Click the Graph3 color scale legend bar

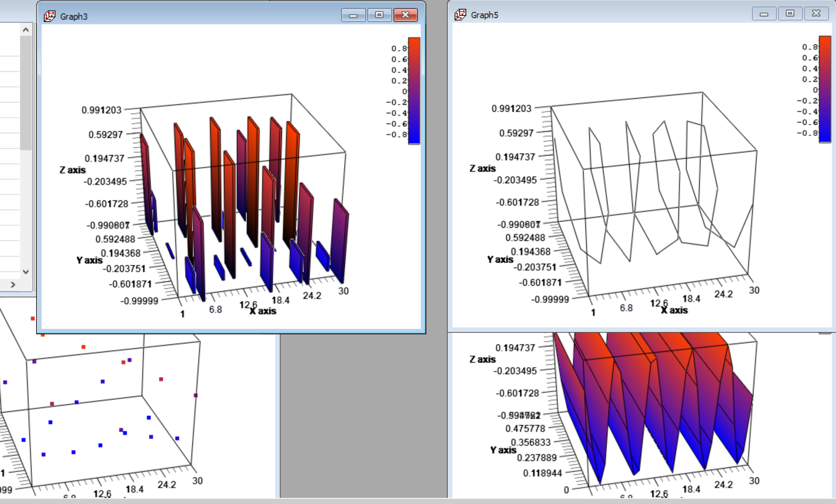click(x=414, y=91)
